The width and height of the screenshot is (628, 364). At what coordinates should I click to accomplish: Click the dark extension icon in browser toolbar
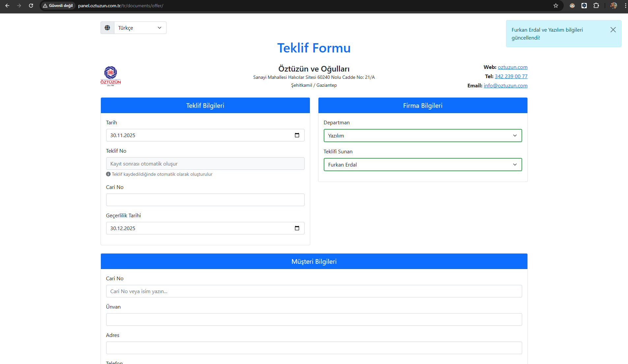click(x=584, y=6)
